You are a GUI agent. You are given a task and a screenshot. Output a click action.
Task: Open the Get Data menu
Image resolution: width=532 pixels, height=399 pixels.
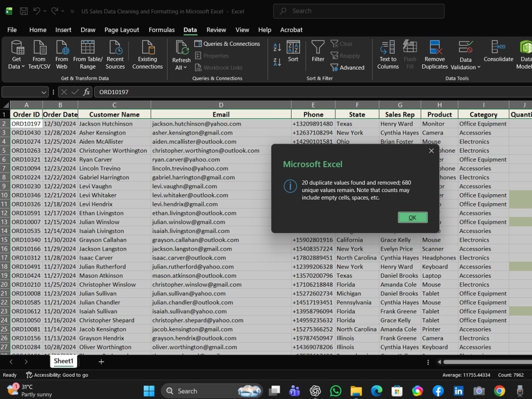click(16, 55)
